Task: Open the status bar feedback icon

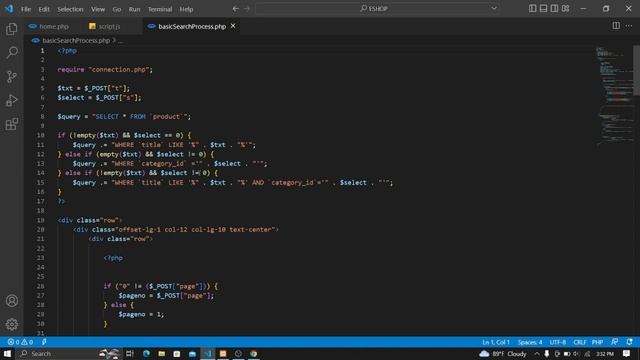Action: pyautogui.click(x=614, y=342)
